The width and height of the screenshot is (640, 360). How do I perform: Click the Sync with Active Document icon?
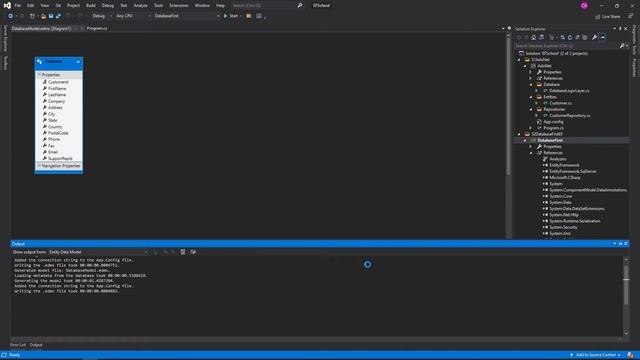[x=562, y=38]
